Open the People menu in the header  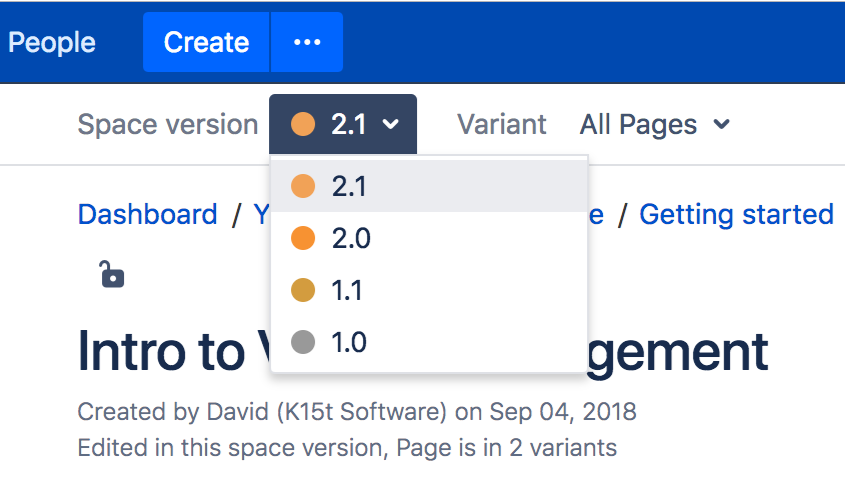tap(52, 42)
